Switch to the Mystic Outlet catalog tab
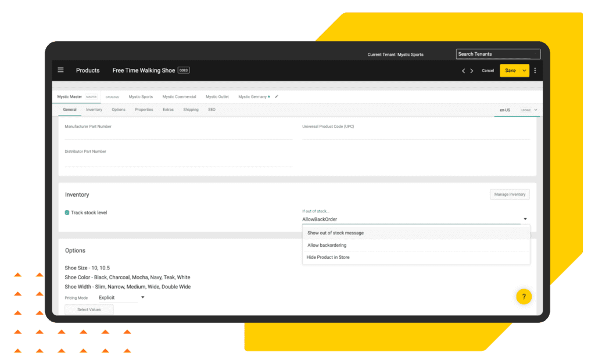The width and height of the screenshot is (595, 364). 217,97
